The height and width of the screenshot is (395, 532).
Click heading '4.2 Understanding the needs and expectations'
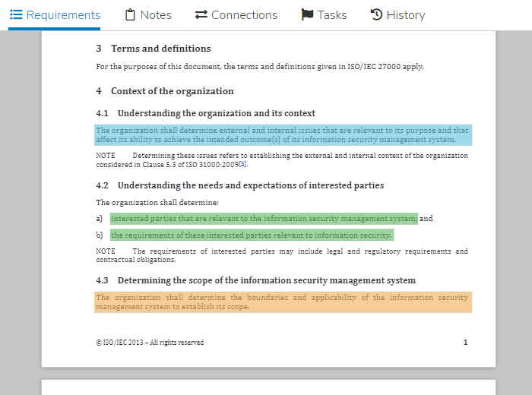(x=239, y=185)
